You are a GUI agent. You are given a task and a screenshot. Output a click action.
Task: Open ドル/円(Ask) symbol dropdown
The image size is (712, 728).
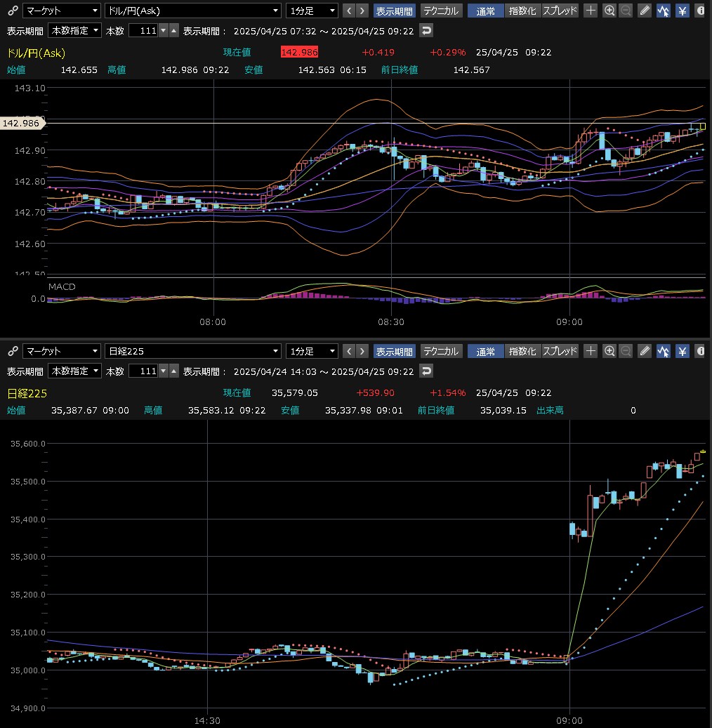(x=193, y=11)
